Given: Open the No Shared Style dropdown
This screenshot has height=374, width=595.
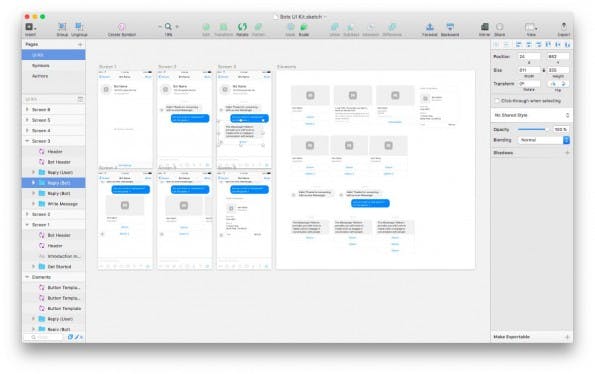Looking at the screenshot, I should tap(532, 115).
